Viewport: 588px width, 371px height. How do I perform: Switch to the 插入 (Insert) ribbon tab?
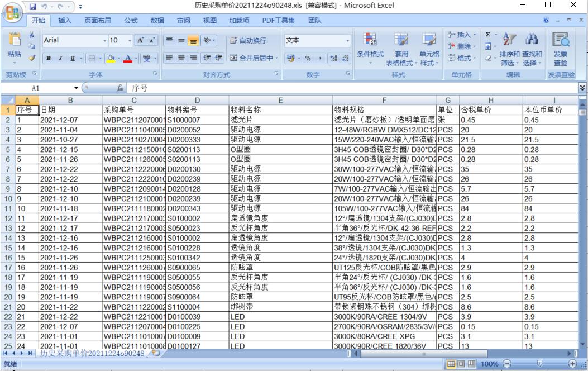[65, 21]
